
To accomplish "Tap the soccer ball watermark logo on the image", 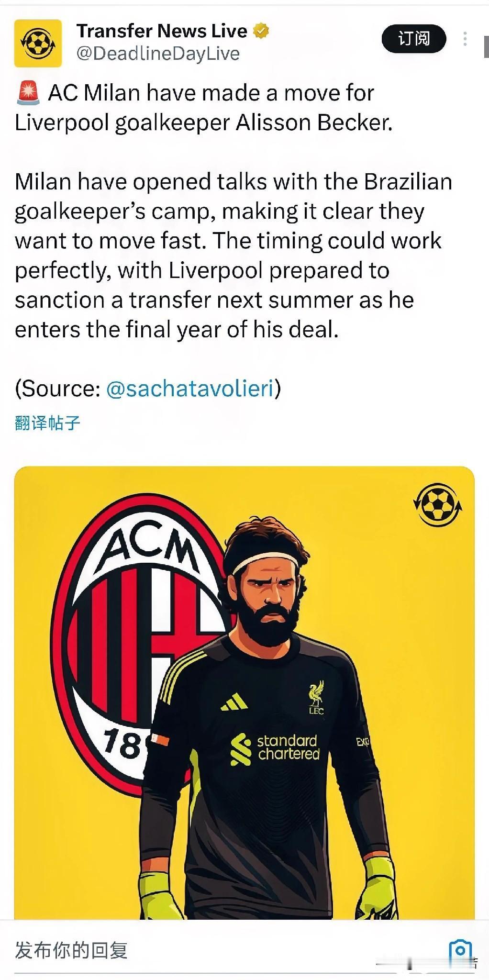I will coord(437,504).
